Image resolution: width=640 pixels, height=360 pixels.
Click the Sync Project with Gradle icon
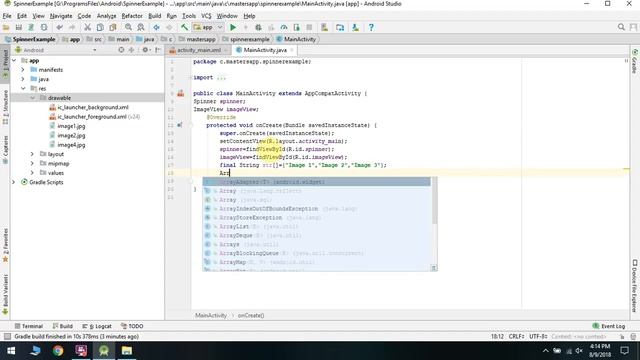(340, 27)
